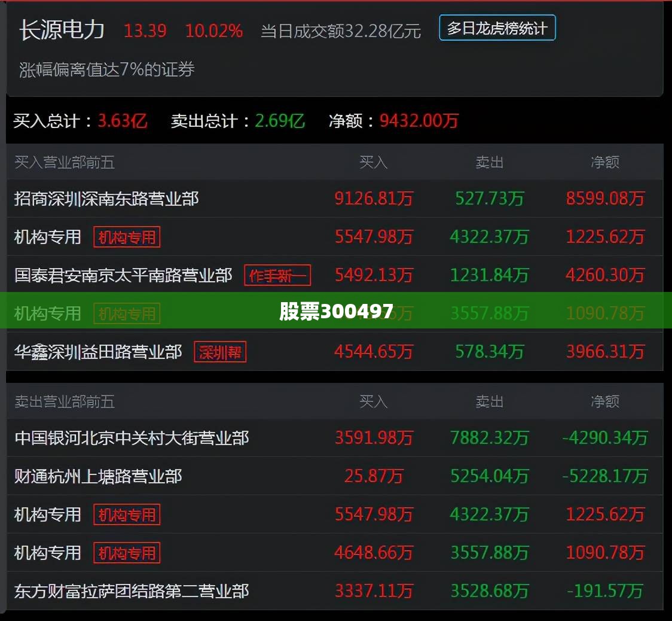Click the change percentage 10.02%
Viewport: 672px width, 621px height.
214,31
